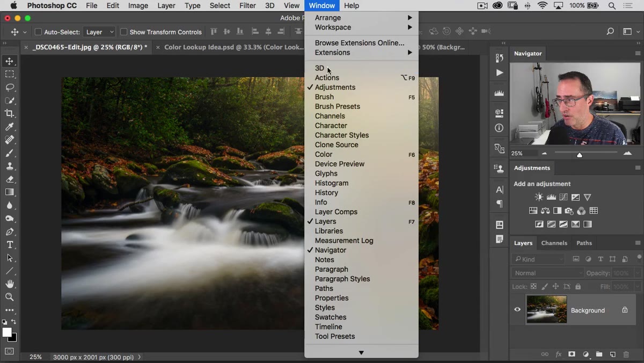This screenshot has height=363, width=644.
Task: Open the Adjustments panel options menu
Action: tap(638, 168)
